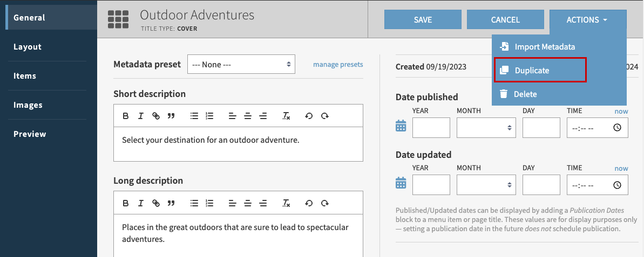The width and height of the screenshot is (644, 257).
Task: Expand Month dropdown under Date published
Action: tap(486, 128)
